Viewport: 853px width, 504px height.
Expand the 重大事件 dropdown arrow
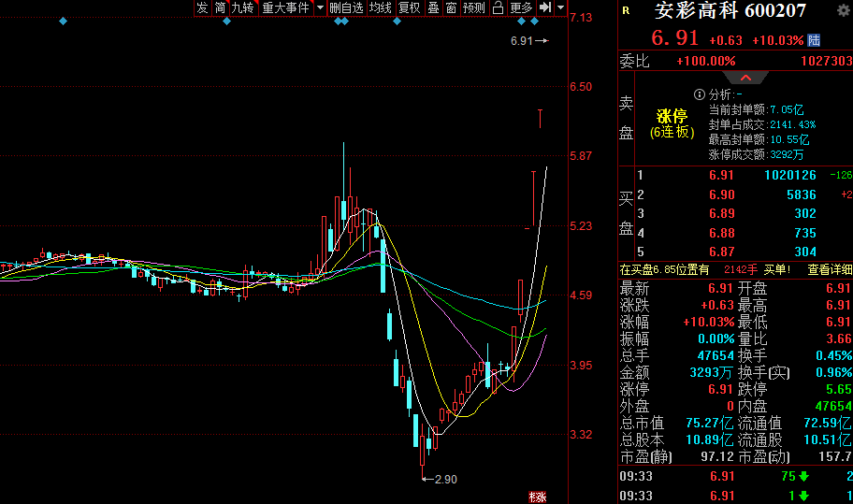320,7
